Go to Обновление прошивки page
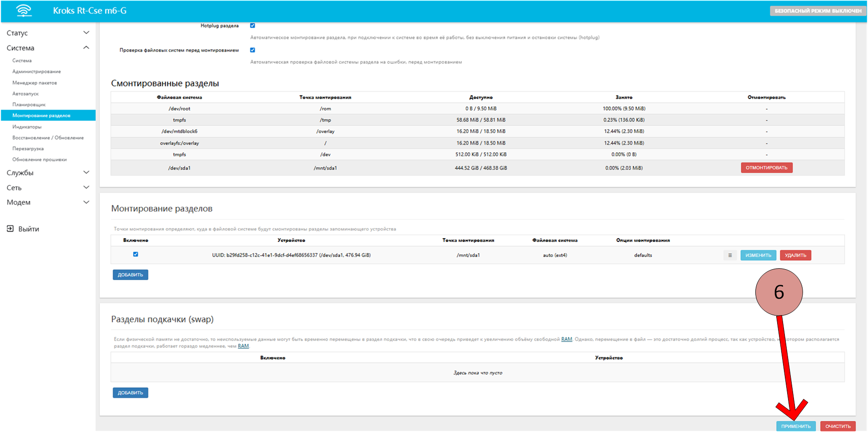 point(40,160)
